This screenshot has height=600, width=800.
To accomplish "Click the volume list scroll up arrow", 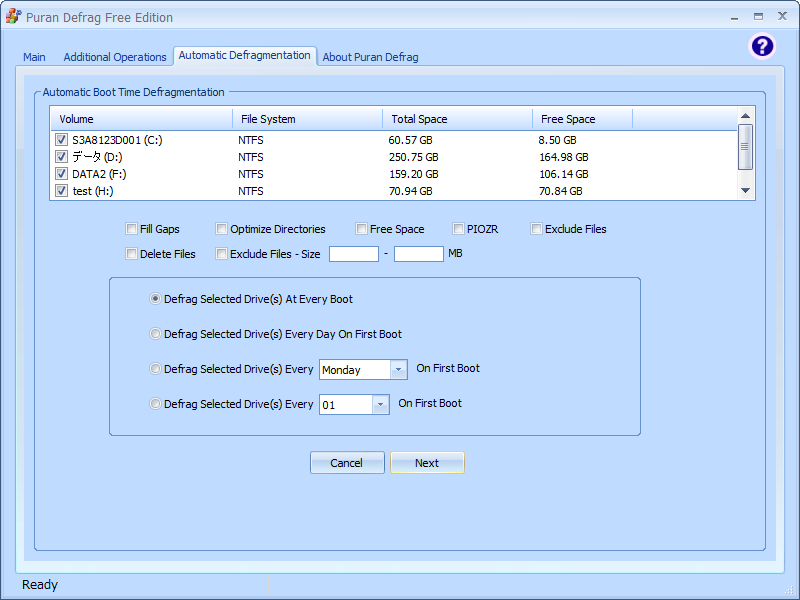I will (x=745, y=116).
